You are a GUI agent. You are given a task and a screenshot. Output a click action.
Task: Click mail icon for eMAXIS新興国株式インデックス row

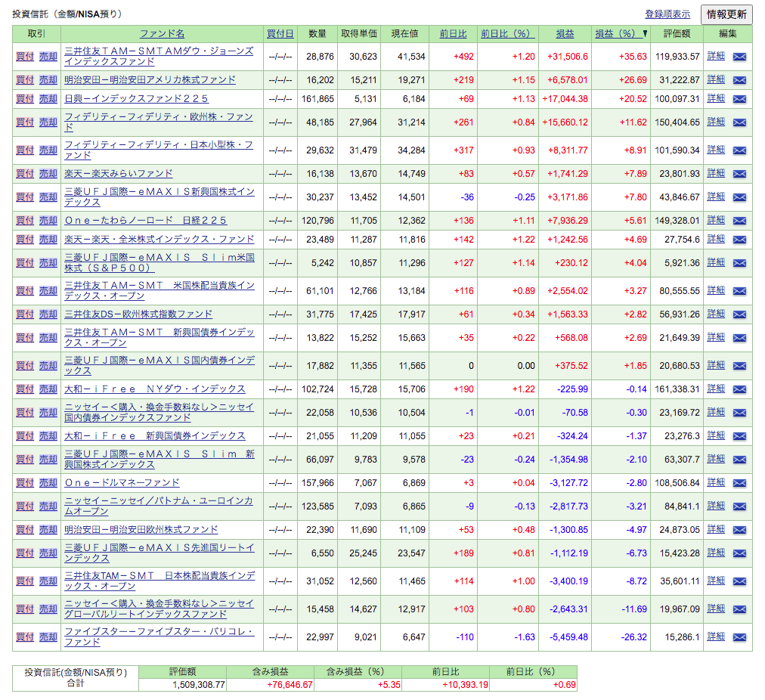coord(739,197)
